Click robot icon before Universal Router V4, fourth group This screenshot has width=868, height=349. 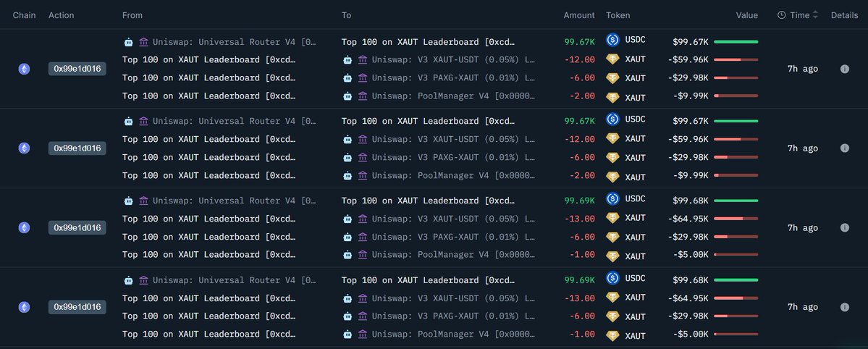click(128, 280)
